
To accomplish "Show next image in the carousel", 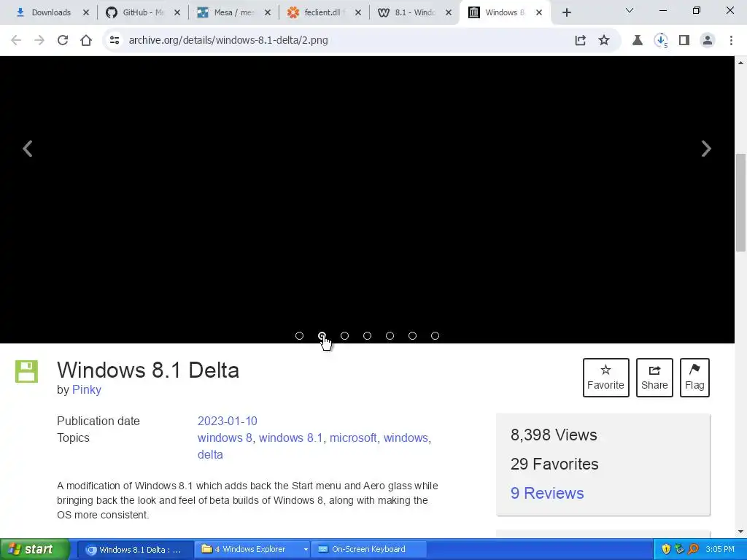I will (706, 149).
